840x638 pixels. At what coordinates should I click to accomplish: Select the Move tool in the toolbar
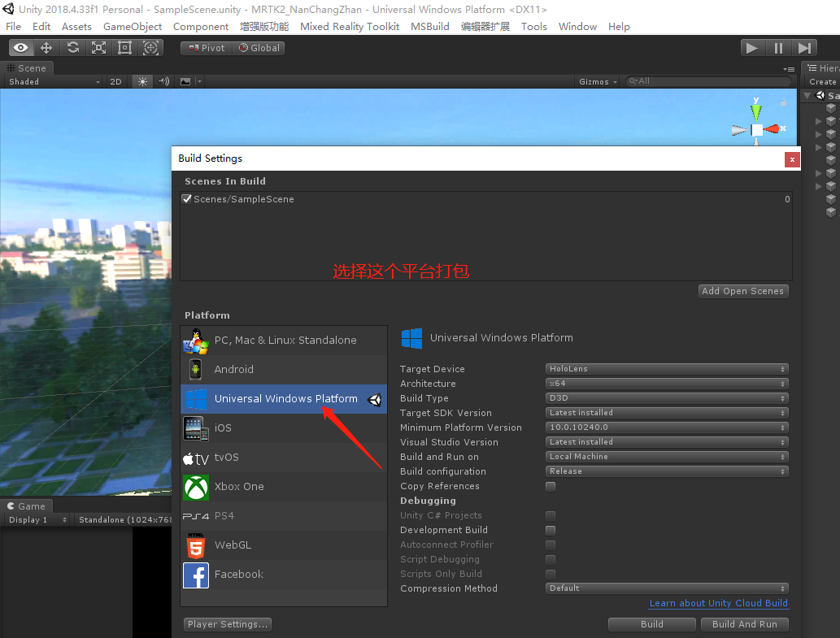click(46, 48)
